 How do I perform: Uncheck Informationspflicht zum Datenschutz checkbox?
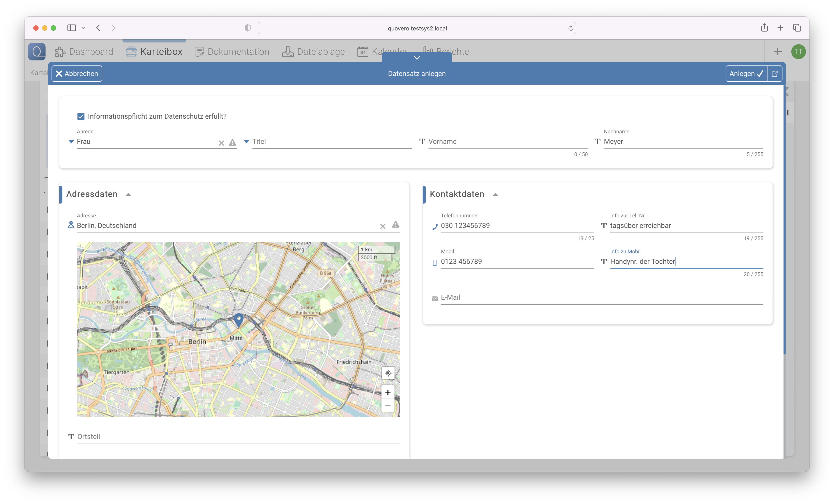coord(81,116)
